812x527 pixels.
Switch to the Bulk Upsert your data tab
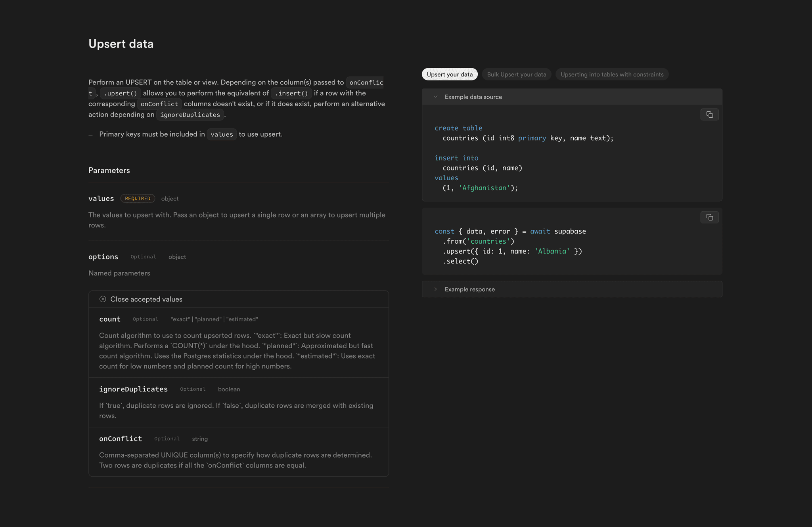point(517,74)
